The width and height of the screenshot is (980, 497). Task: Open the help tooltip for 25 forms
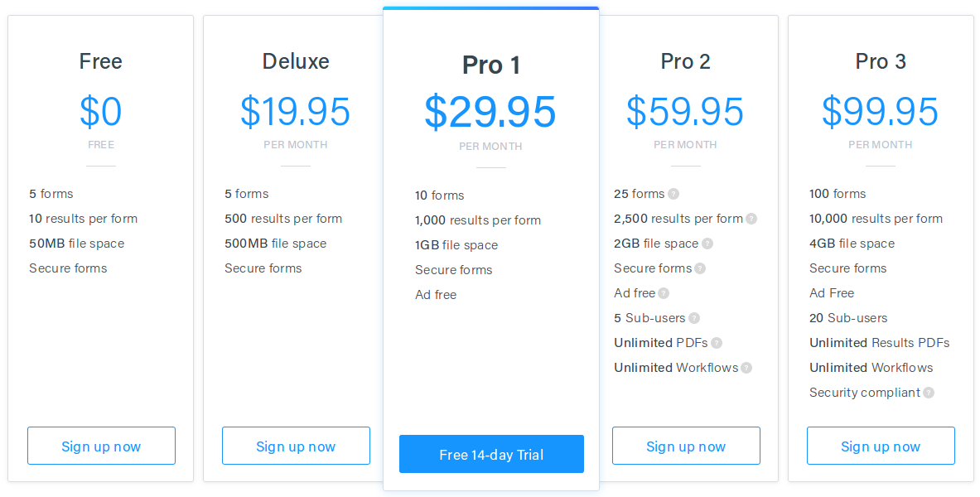pos(673,193)
